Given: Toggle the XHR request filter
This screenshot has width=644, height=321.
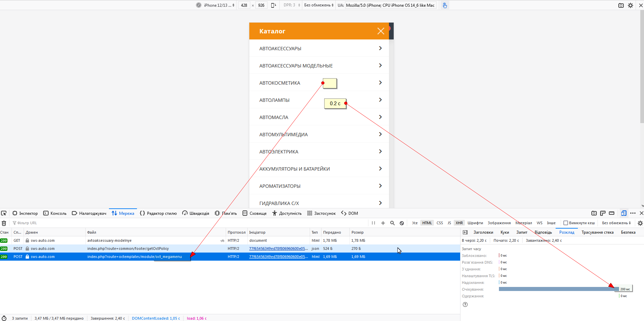Looking at the screenshot, I should (459, 223).
